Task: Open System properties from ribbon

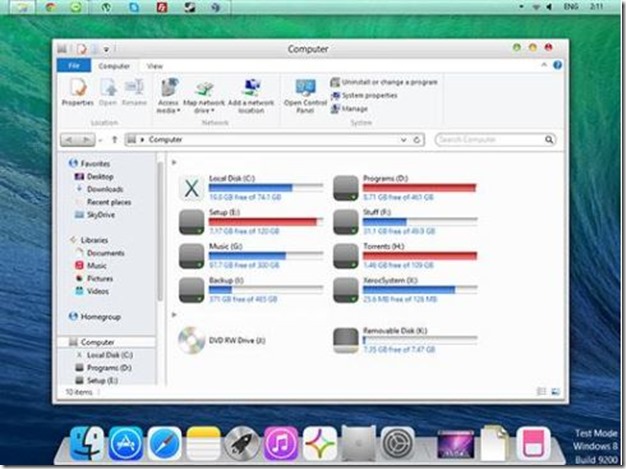Action: [x=364, y=95]
